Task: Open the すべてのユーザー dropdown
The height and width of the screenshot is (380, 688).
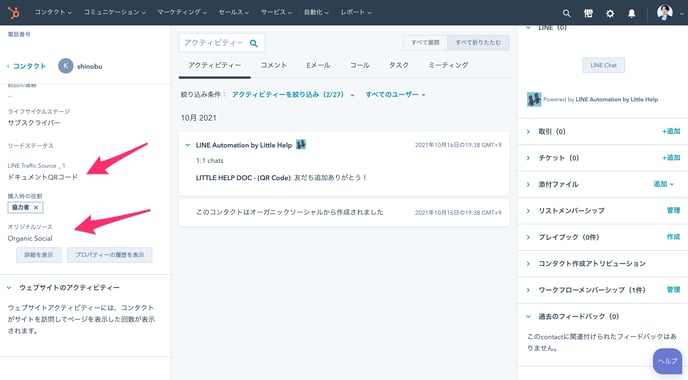Action: (395, 94)
